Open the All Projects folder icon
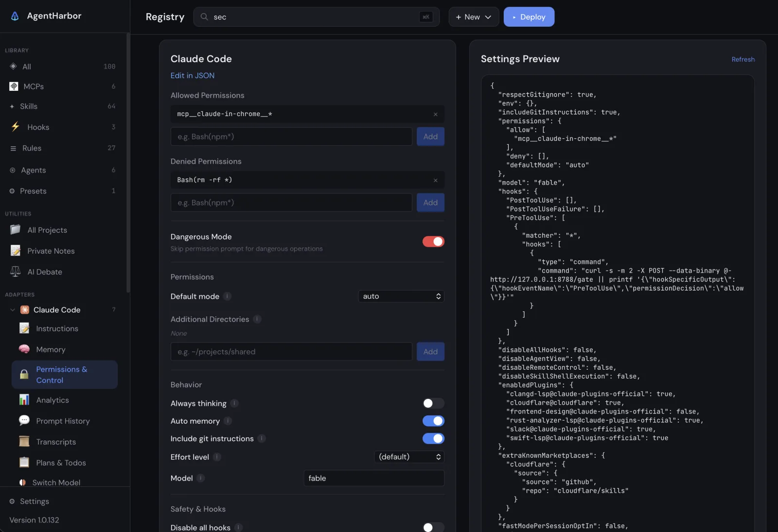 pos(16,229)
